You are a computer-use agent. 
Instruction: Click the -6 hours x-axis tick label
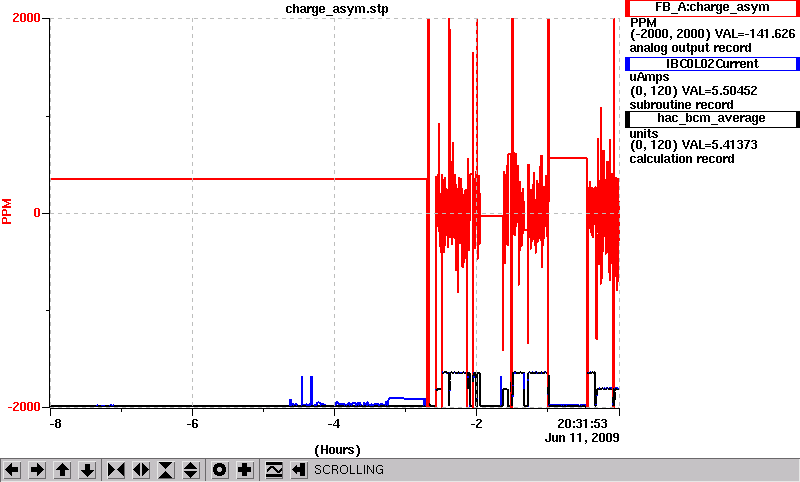pos(192,424)
